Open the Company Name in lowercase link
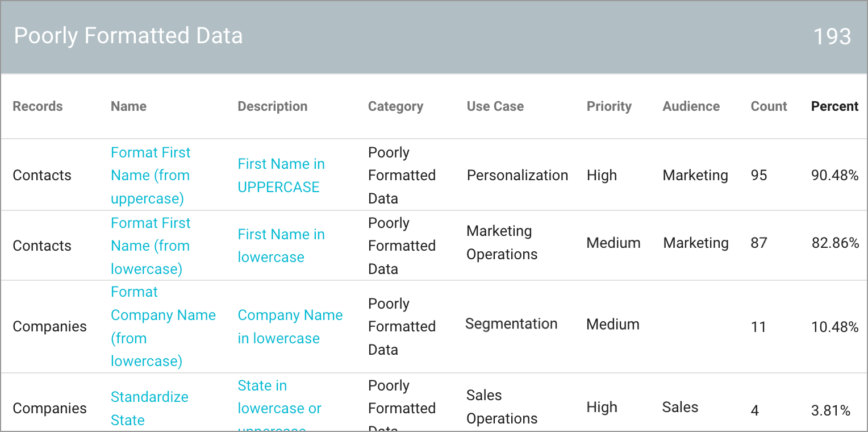The width and height of the screenshot is (868, 432). 290,326
